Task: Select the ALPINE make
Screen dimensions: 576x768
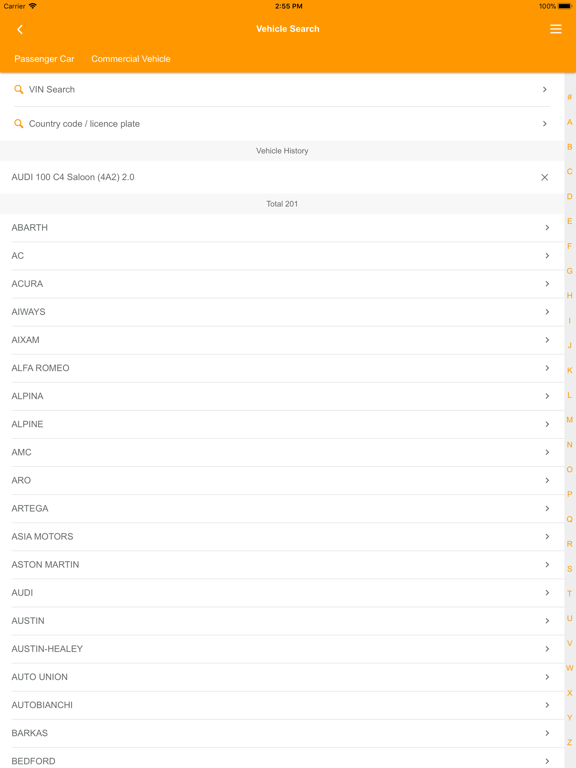Action: click(x=282, y=424)
